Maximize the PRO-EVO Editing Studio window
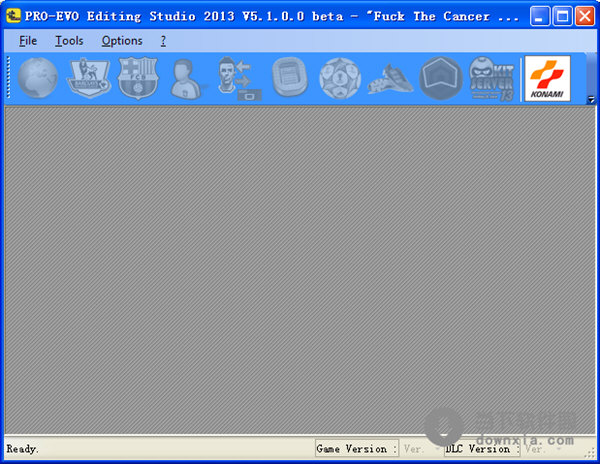 click(562, 16)
